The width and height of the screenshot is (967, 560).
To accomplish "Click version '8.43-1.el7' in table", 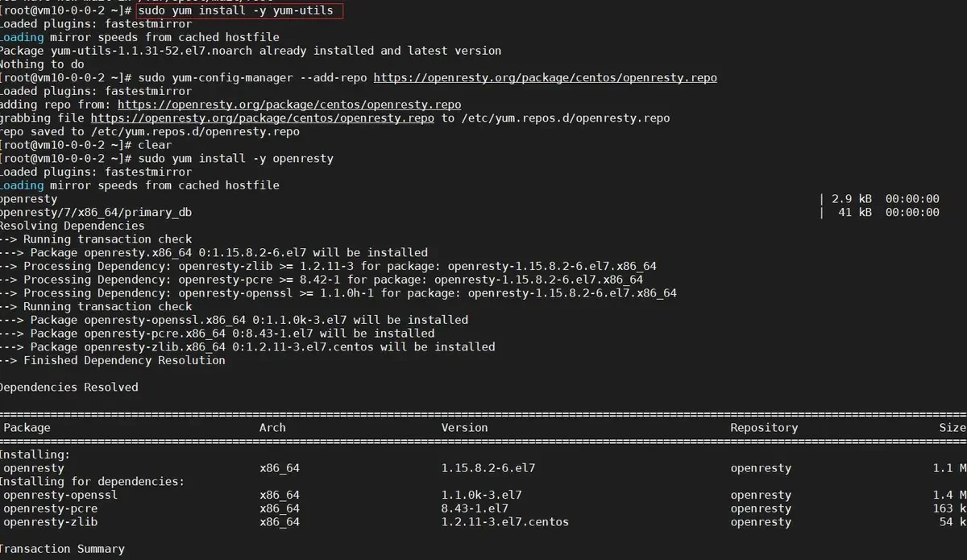I will [x=475, y=508].
